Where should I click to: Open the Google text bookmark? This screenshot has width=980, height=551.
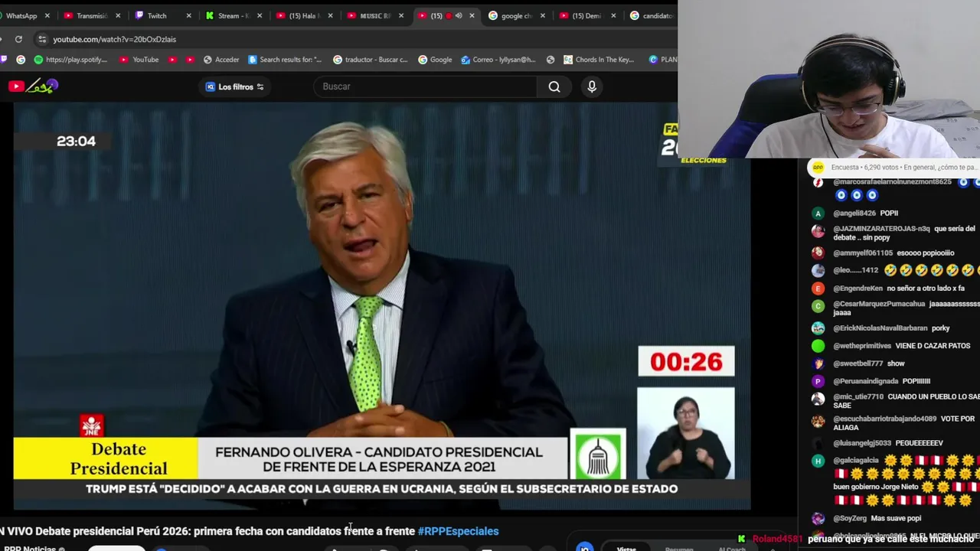point(435,60)
